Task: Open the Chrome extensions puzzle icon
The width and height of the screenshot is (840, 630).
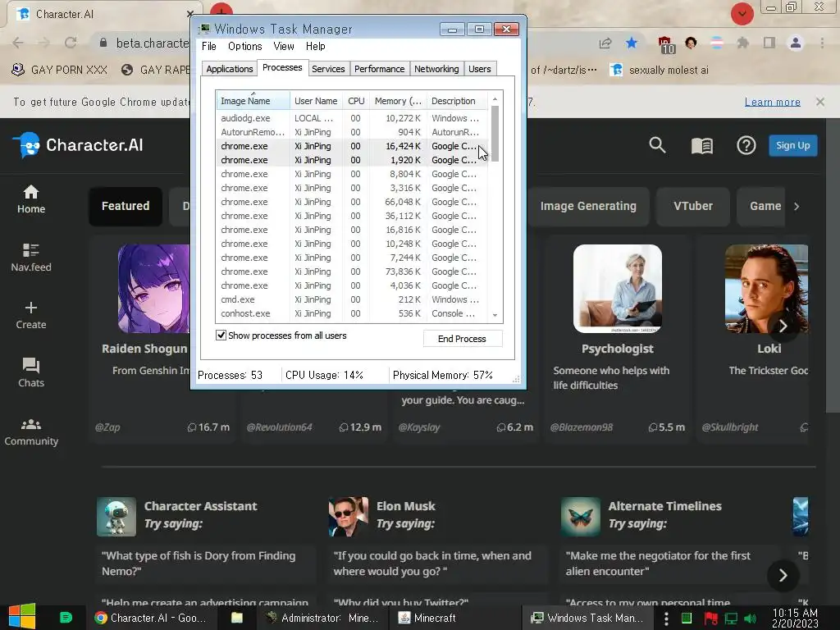Action: tap(742, 43)
